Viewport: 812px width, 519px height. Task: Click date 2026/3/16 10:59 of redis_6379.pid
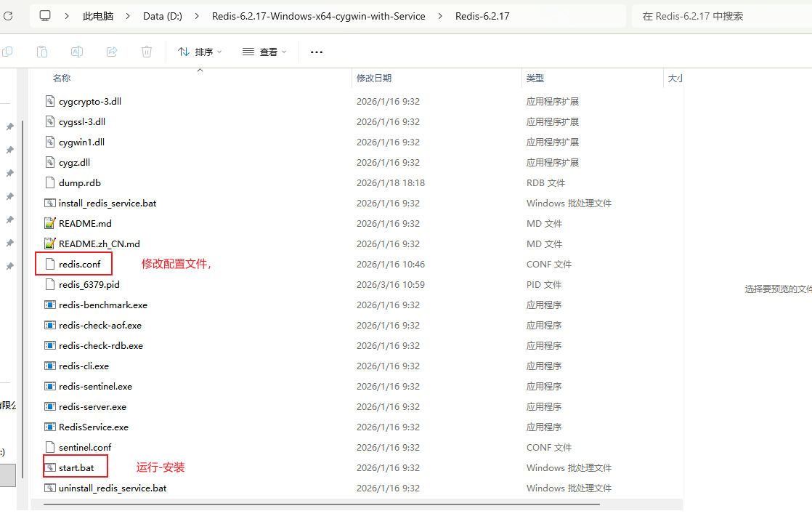[391, 284]
